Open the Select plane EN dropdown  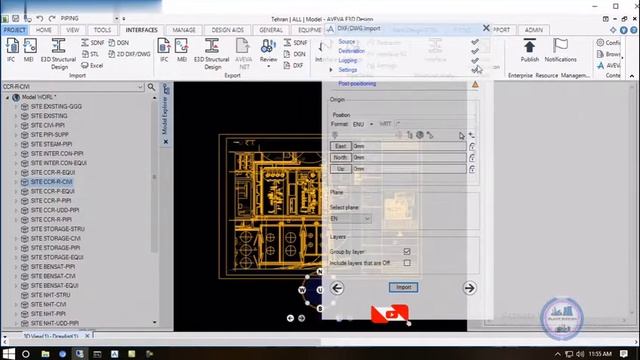click(350, 219)
